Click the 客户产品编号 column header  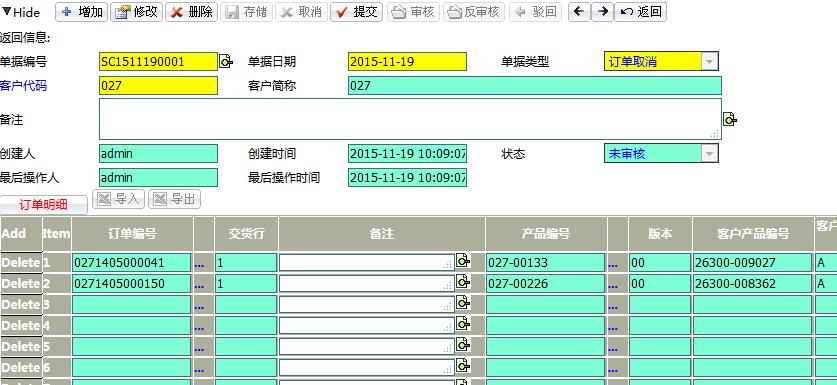(x=753, y=233)
